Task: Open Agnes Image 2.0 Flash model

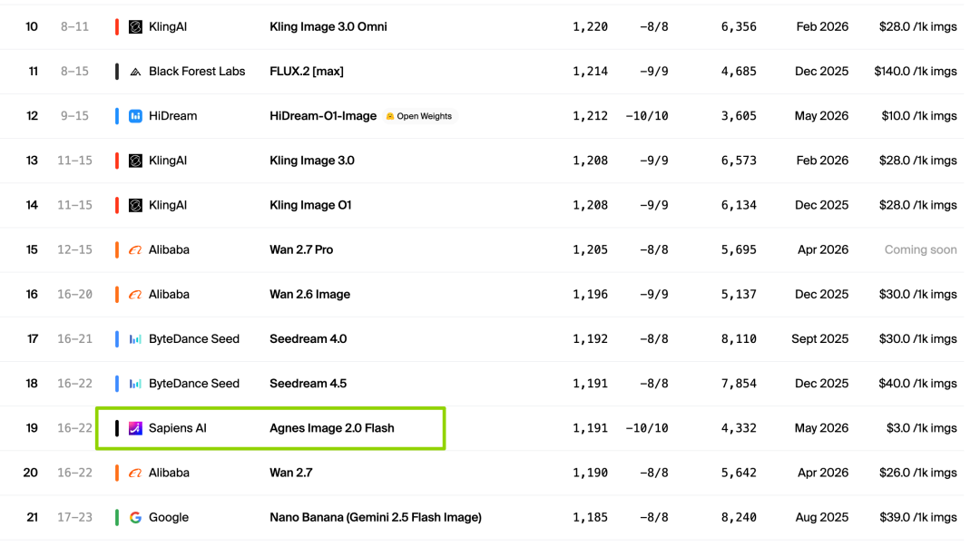Action: [332, 428]
